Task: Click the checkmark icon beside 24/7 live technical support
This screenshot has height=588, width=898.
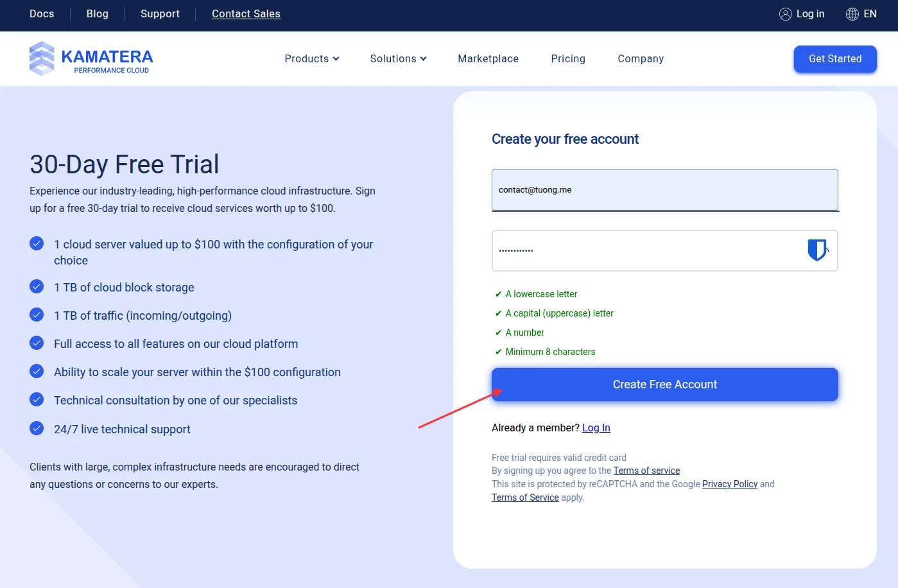Action: click(x=37, y=428)
